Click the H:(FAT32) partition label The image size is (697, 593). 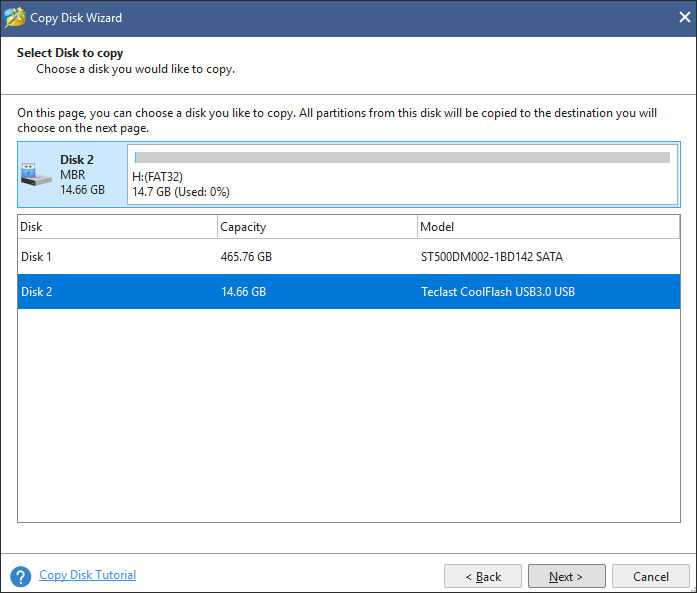(157, 176)
